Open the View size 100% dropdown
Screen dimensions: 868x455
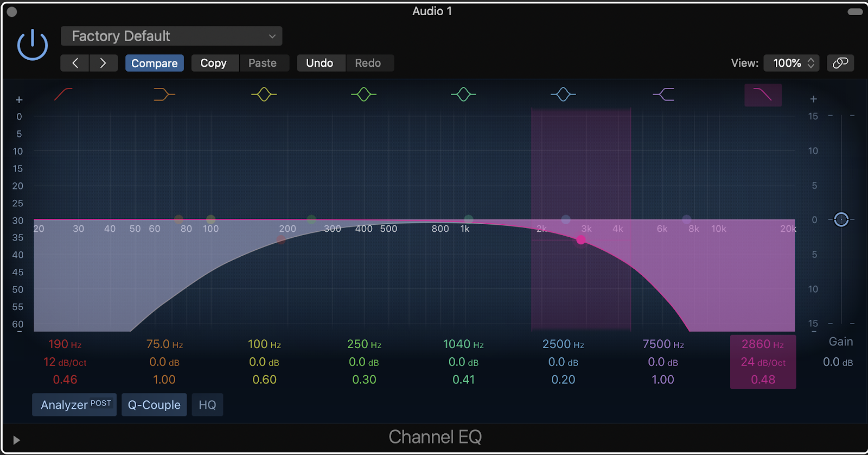click(x=793, y=63)
